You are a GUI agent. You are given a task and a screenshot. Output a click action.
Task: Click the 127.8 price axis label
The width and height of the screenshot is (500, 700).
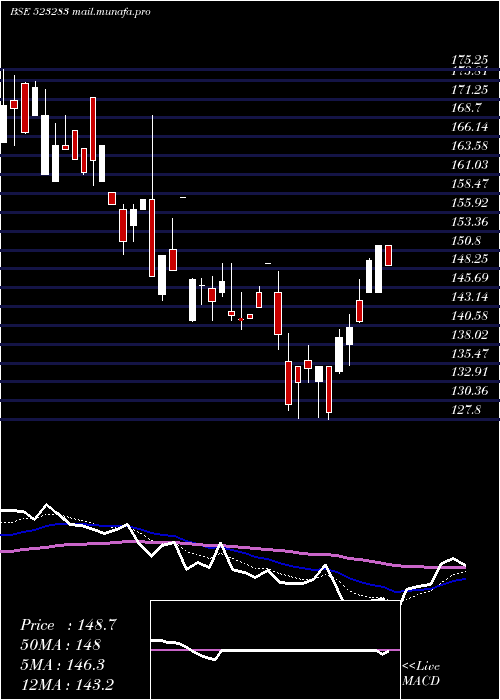(x=466, y=410)
